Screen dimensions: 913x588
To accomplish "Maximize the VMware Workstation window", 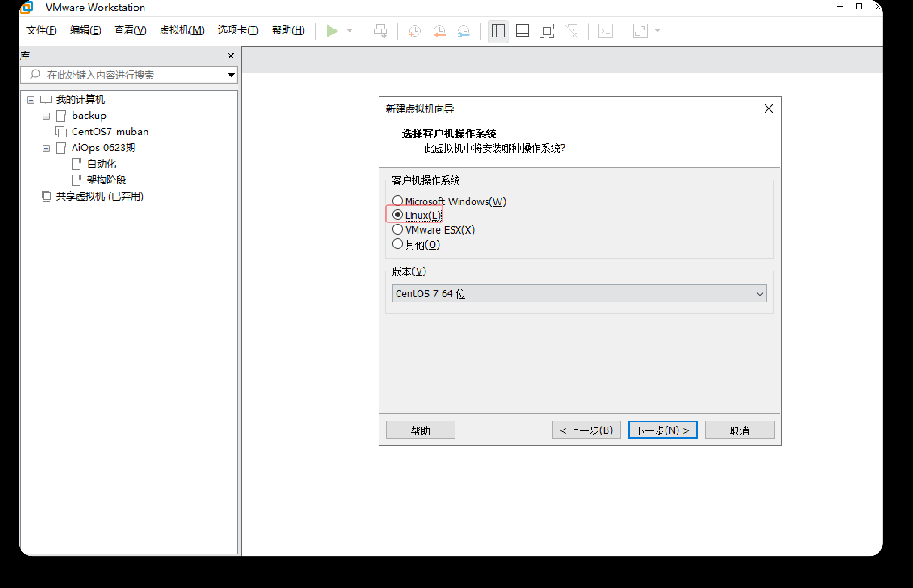I will [859, 6].
